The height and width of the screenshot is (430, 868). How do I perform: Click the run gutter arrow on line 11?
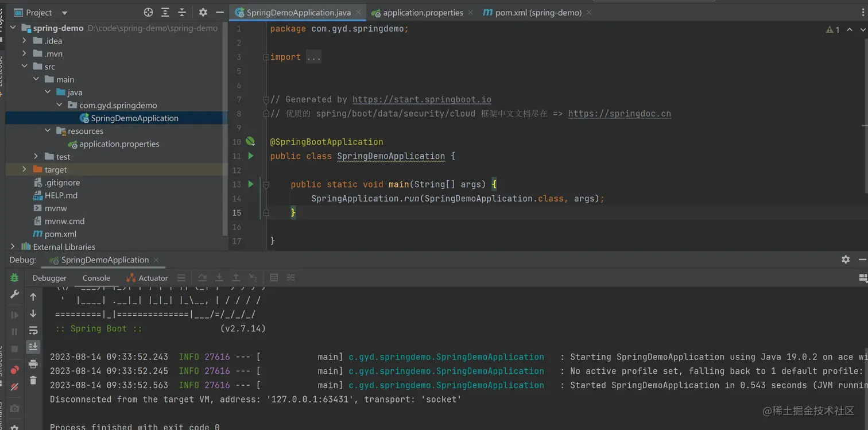coord(251,156)
